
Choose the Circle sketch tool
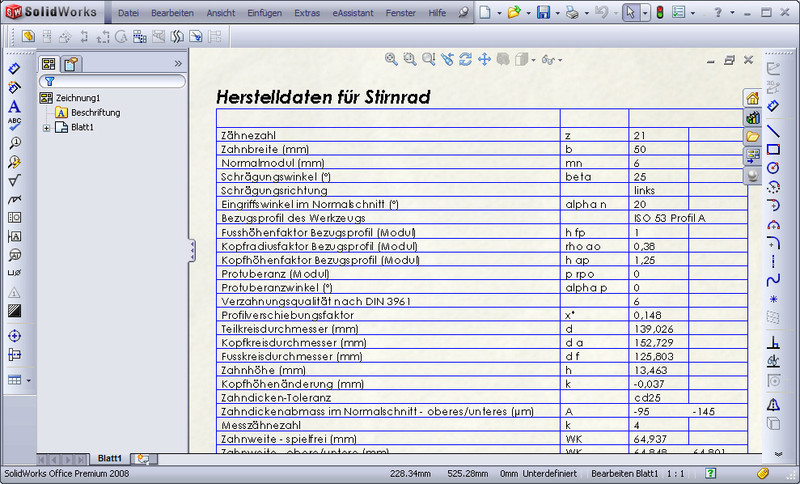[x=773, y=168]
